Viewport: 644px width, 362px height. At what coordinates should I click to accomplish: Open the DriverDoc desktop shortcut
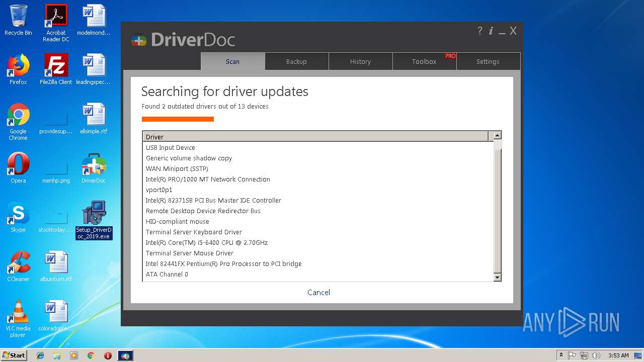pyautogui.click(x=94, y=168)
